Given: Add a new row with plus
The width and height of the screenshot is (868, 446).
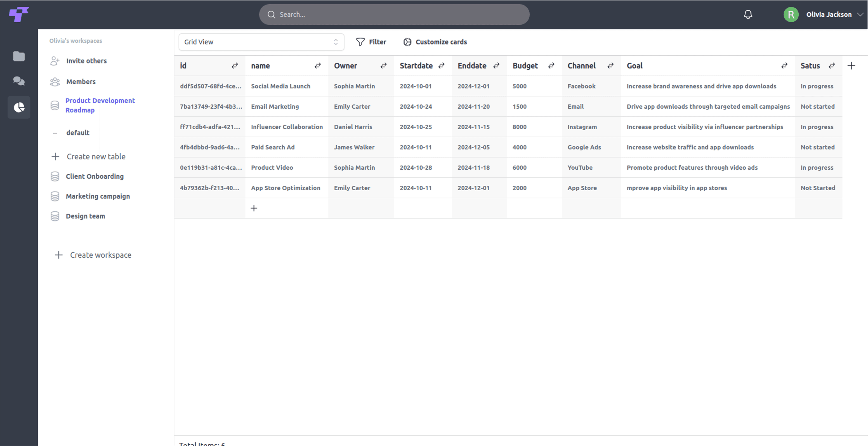Looking at the screenshot, I should (254, 208).
